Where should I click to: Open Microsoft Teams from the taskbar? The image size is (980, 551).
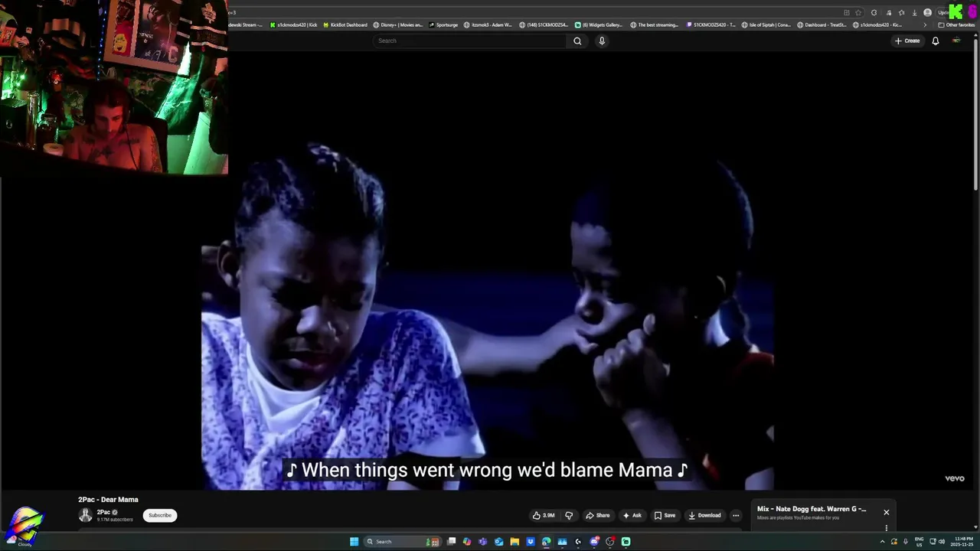click(482, 541)
